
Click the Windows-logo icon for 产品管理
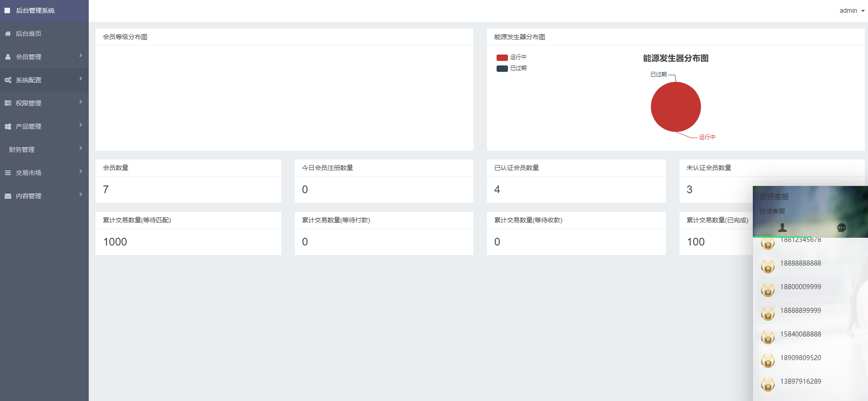[x=8, y=126]
